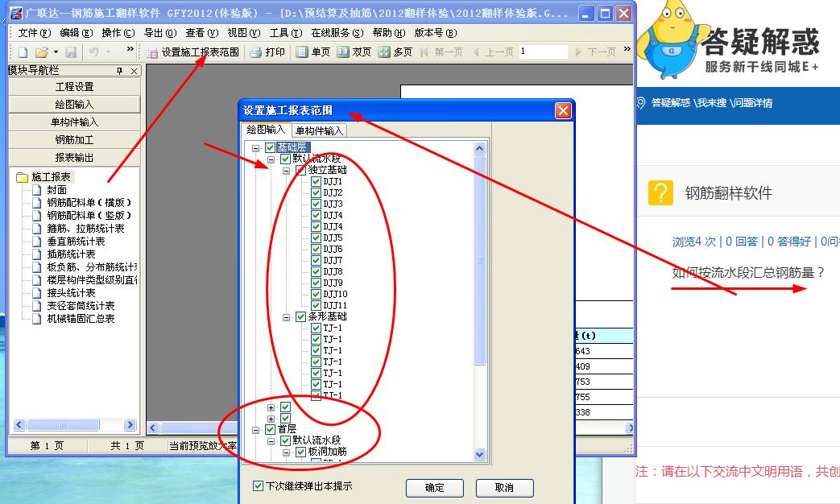Go to 下一页 next page
This screenshot has height=504, width=840.
pos(595,52)
